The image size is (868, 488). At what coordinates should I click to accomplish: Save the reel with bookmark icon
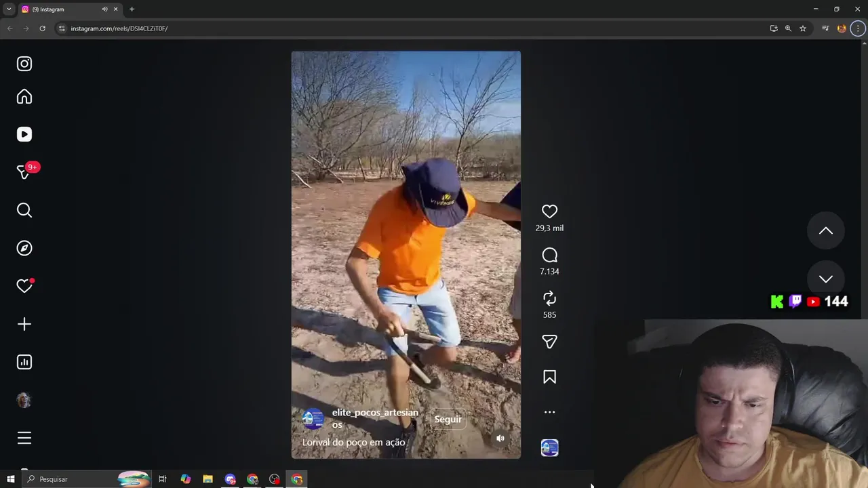549,377
